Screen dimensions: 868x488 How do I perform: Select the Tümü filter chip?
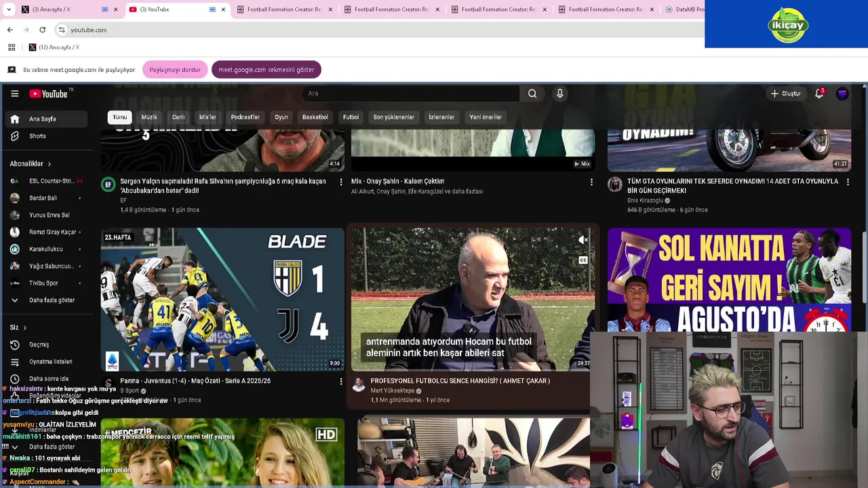[x=119, y=117]
